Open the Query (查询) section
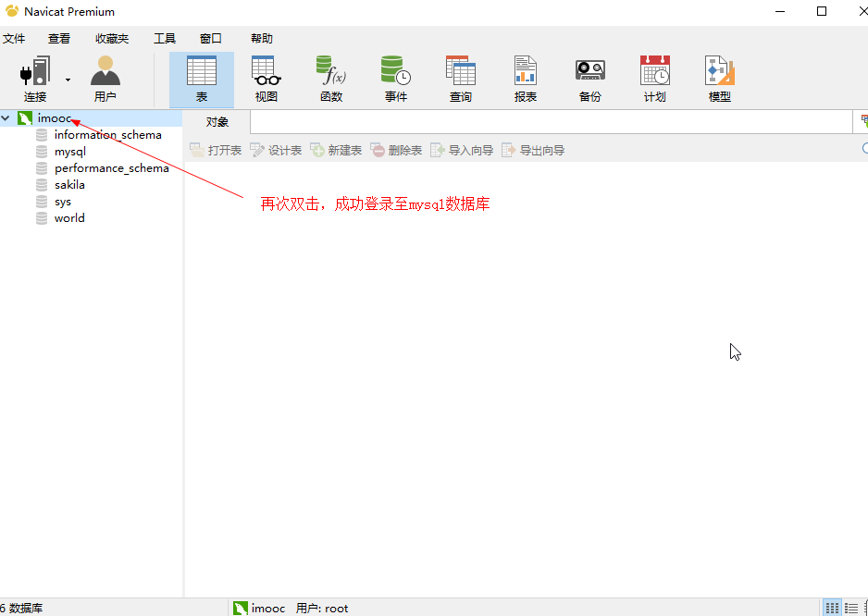Image resolution: width=868 pixels, height=616 pixels. tap(461, 80)
